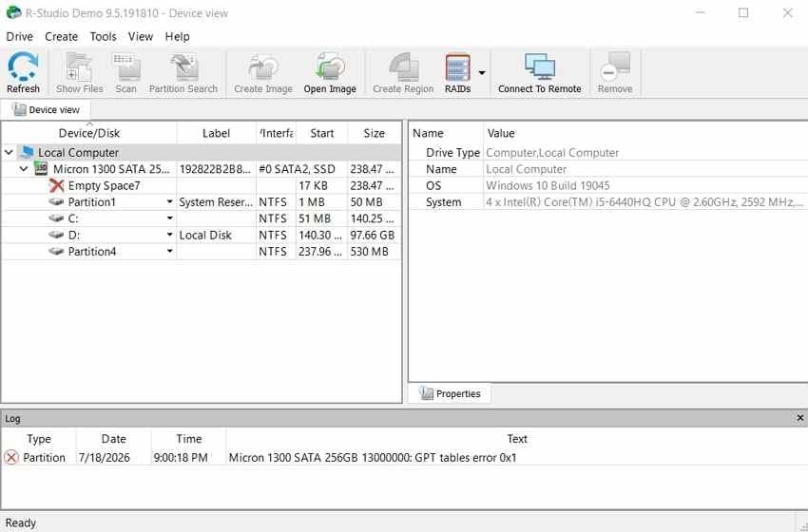This screenshot has height=532, width=808.
Task: Click the Scan toolbar icon
Action: [x=125, y=66]
